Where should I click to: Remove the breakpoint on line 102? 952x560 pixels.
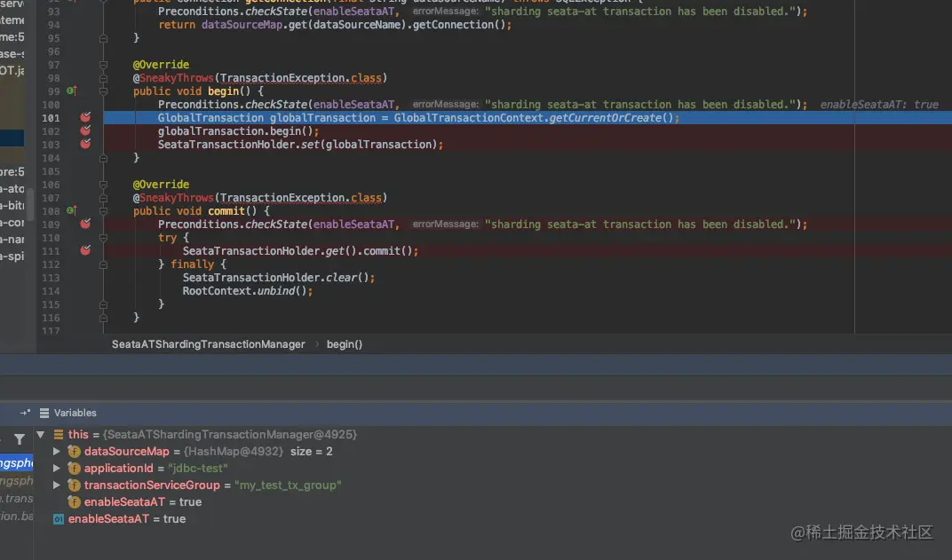(85, 130)
